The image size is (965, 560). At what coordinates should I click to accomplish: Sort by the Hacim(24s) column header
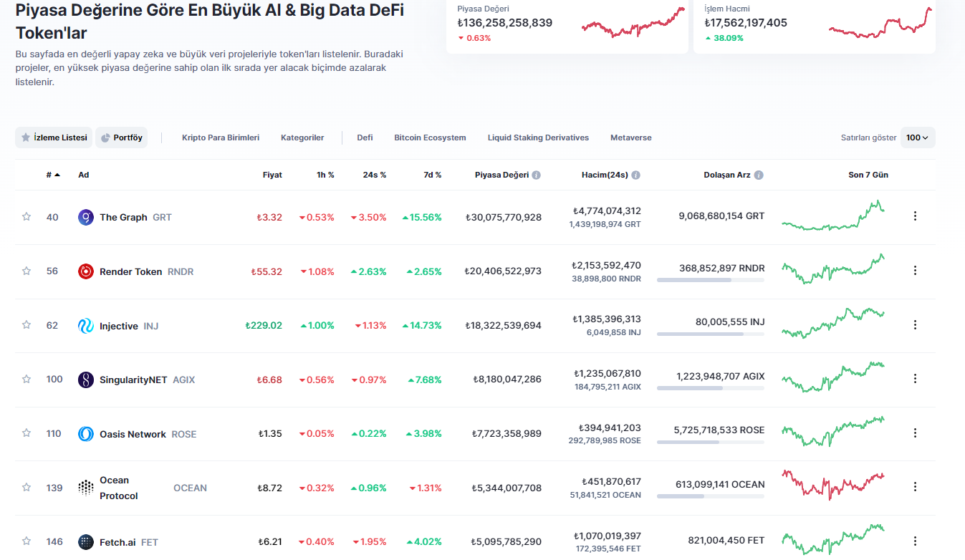pyautogui.click(x=605, y=175)
